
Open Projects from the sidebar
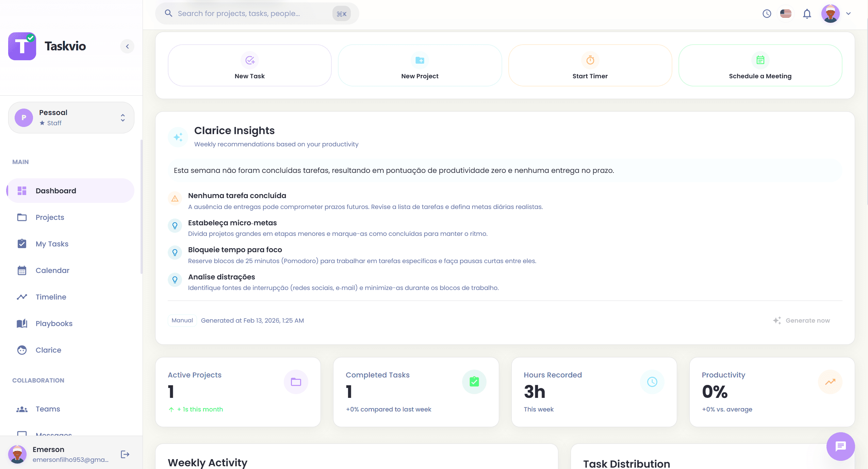click(50, 217)
